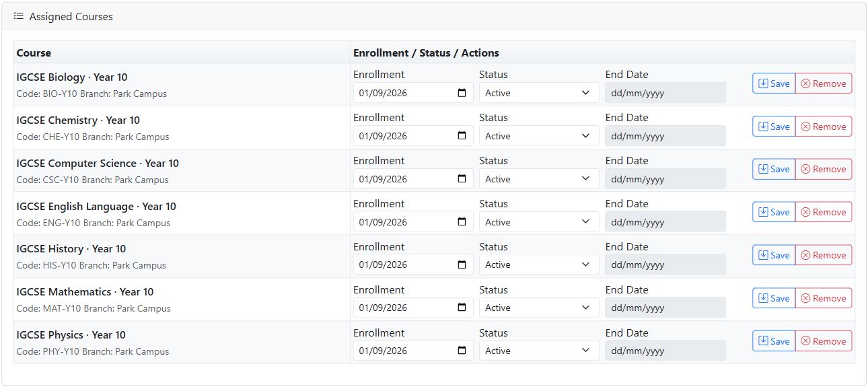The width and height of the screenshot is (868, 389).
Task: Save the IGCSE Computer Science enrollment
Action: [x=774, y=169]
